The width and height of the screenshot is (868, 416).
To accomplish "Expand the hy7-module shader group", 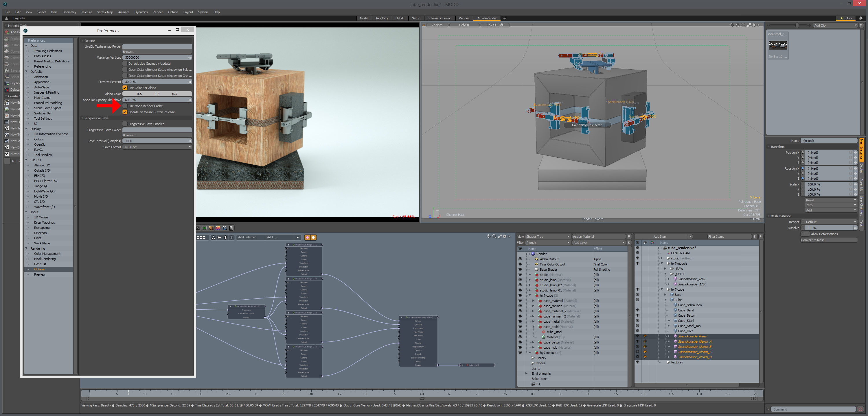I will (x=530, y=353).
